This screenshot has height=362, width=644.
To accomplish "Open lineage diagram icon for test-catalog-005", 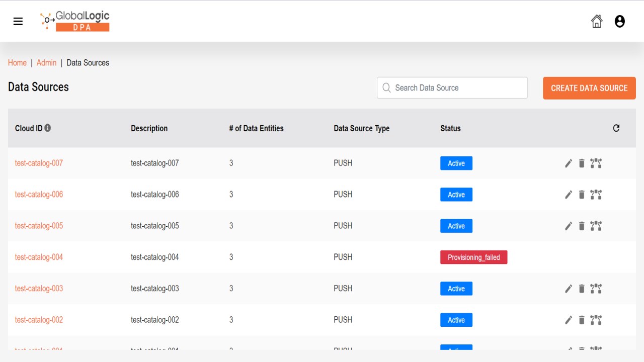I will click(596, 226).
